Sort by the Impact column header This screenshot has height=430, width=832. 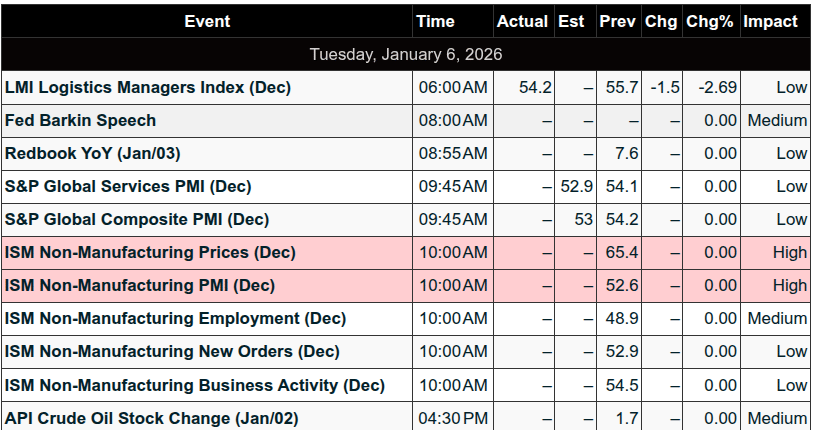pos(770,21)
